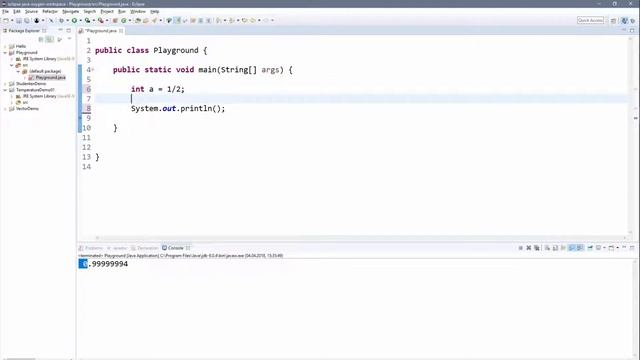Open the Run button dropdown arrow
Viewport: 640px width, 360px height.
[x=80, y=20]
